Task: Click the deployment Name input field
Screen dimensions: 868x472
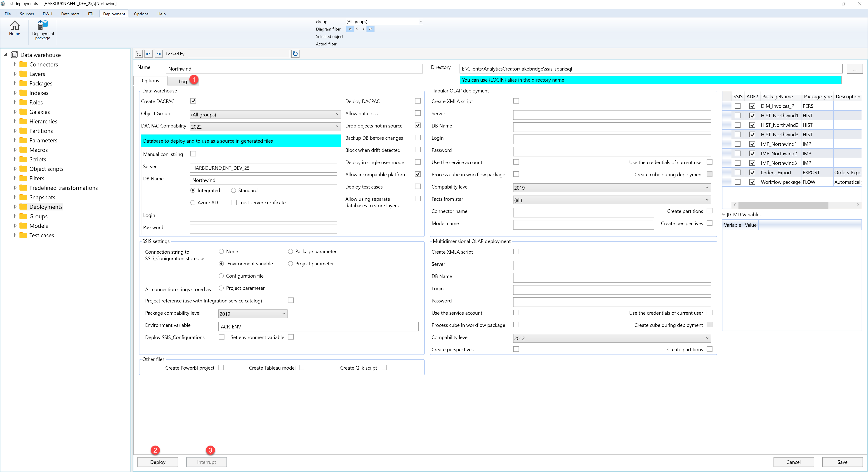Action: coord(294,69)
